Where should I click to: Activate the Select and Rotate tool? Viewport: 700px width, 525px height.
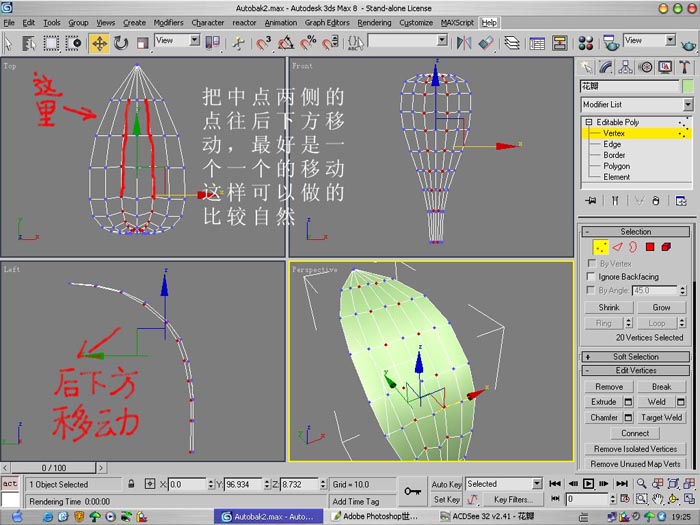click(x=121, y=43)
